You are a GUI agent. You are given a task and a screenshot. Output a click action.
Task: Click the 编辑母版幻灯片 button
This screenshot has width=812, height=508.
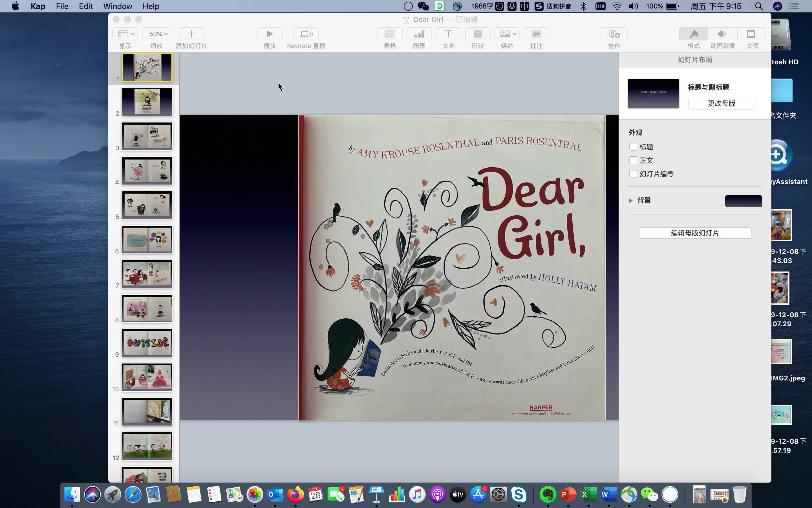click(x=695, y=233)
